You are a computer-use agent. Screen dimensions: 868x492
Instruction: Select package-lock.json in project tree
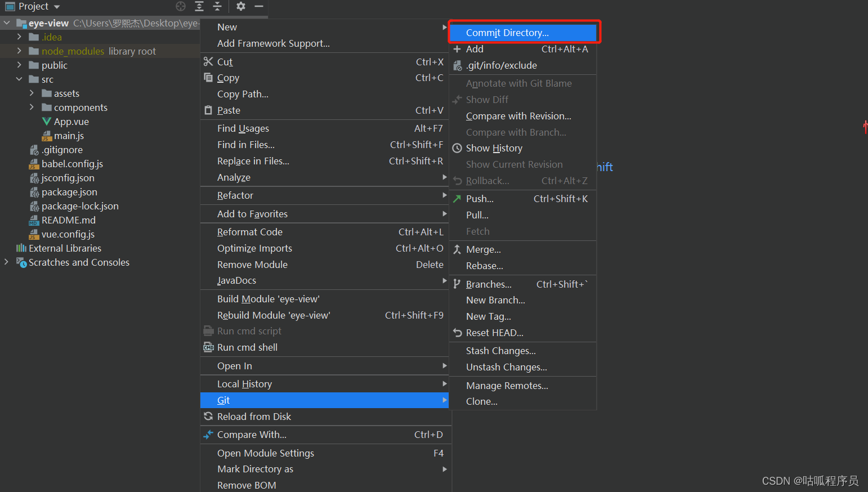point(80,206)
